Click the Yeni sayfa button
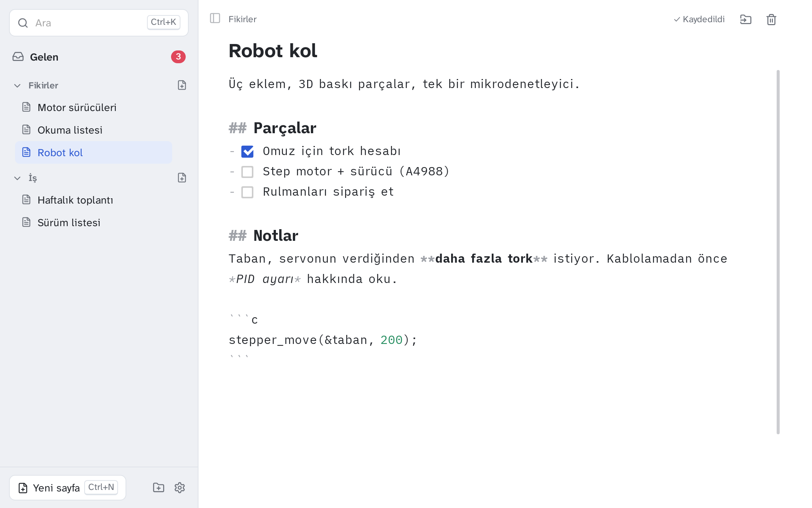Screen dimensions: 812x508 (x=68, y=488)
